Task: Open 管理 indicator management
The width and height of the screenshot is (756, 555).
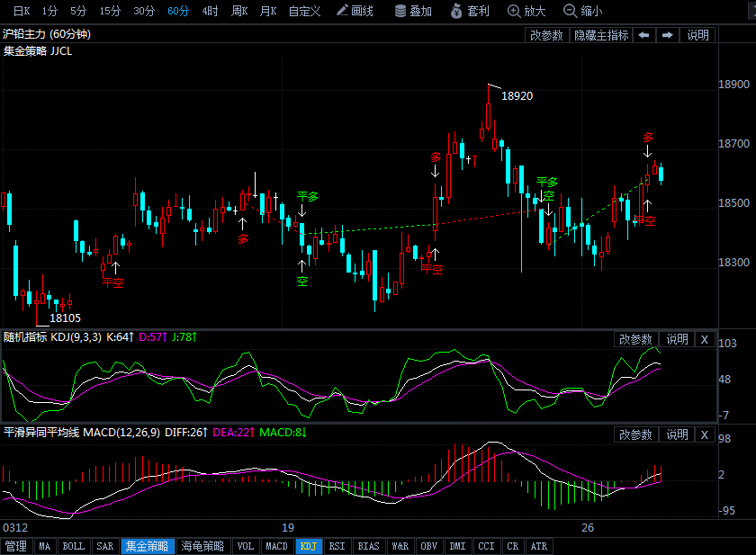Action: click(16, 546)
